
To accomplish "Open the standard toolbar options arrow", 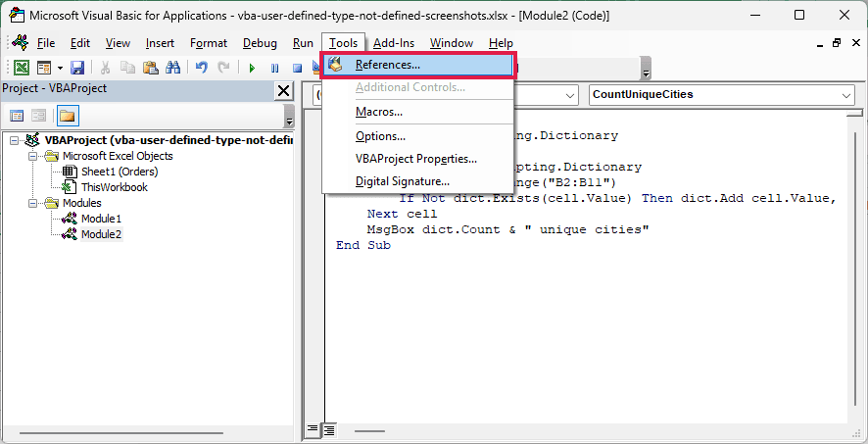I will point(646,68).
